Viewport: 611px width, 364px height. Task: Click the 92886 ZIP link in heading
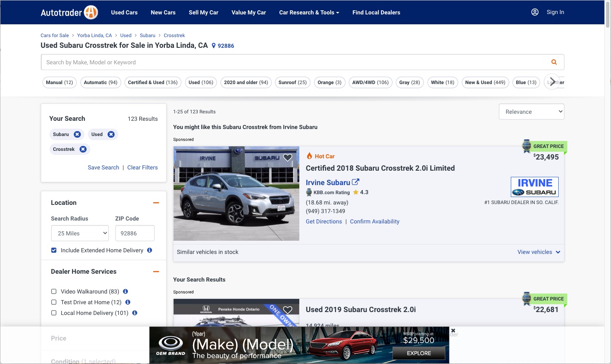tap(226, 46)
